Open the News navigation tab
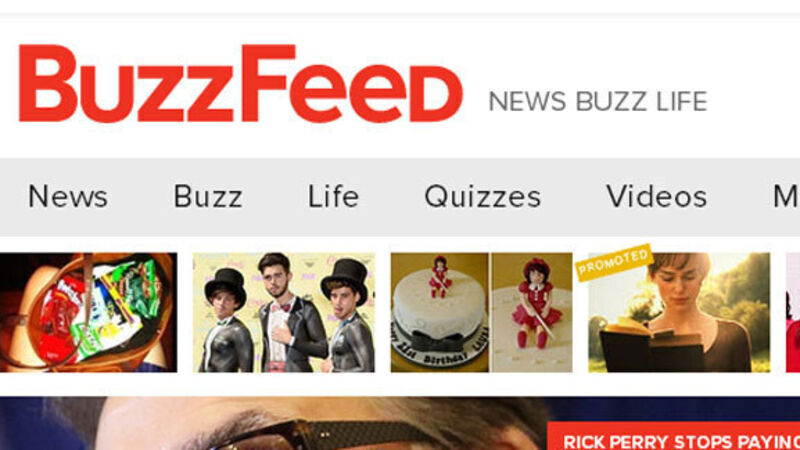 pos(68,196)
